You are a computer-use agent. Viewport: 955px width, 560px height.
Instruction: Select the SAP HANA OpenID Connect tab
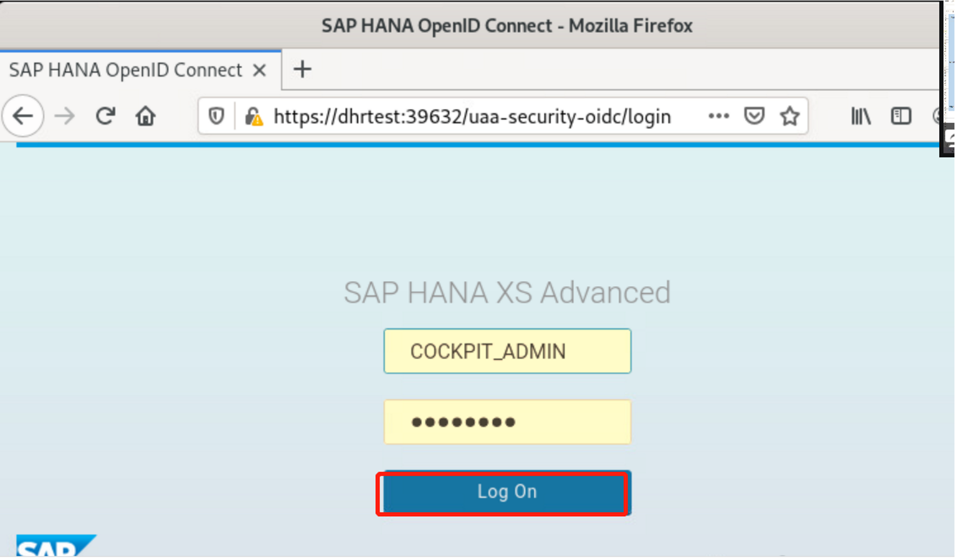click(x=125, y=70)
